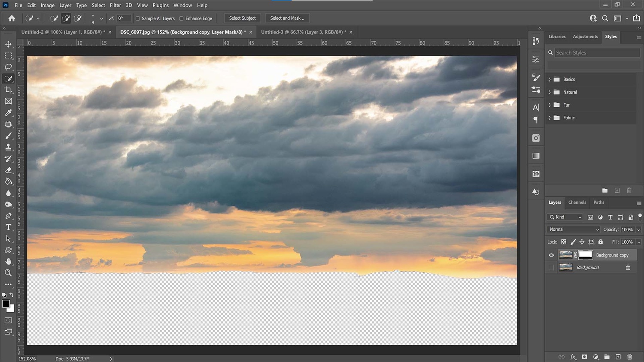
Task: Enable the Enhance Edge checkbox
Action: coord(181,18)
